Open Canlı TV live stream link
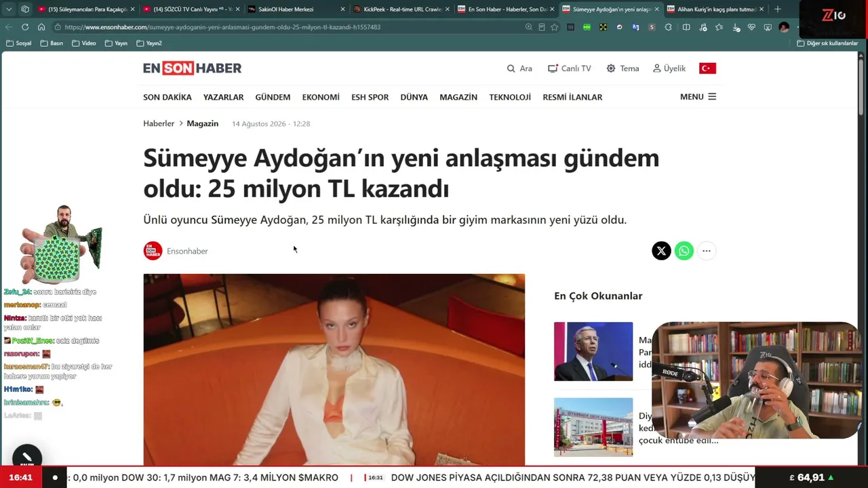The width and height of the screenshot is (868, 488). 570,68
